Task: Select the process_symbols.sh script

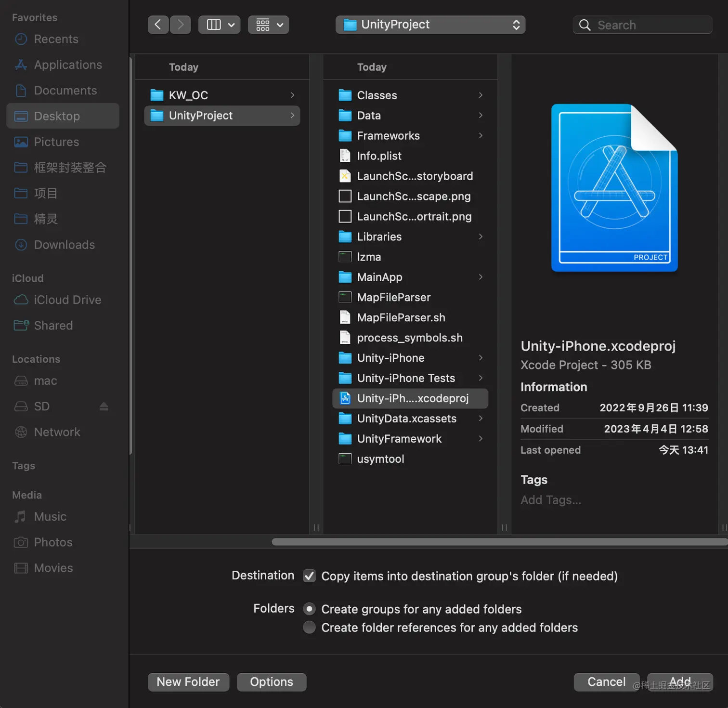Action: tap(410, 338)
